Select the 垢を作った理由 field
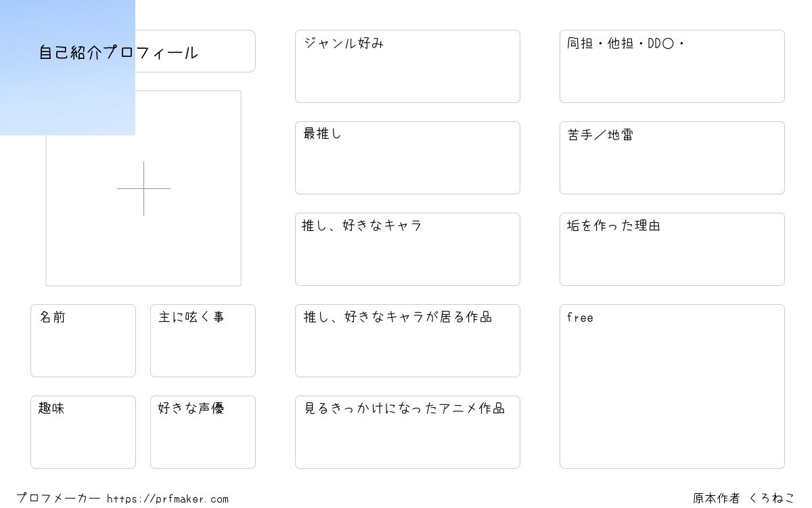The height and width of the screenshot is (508, 812). click(672, 249)
